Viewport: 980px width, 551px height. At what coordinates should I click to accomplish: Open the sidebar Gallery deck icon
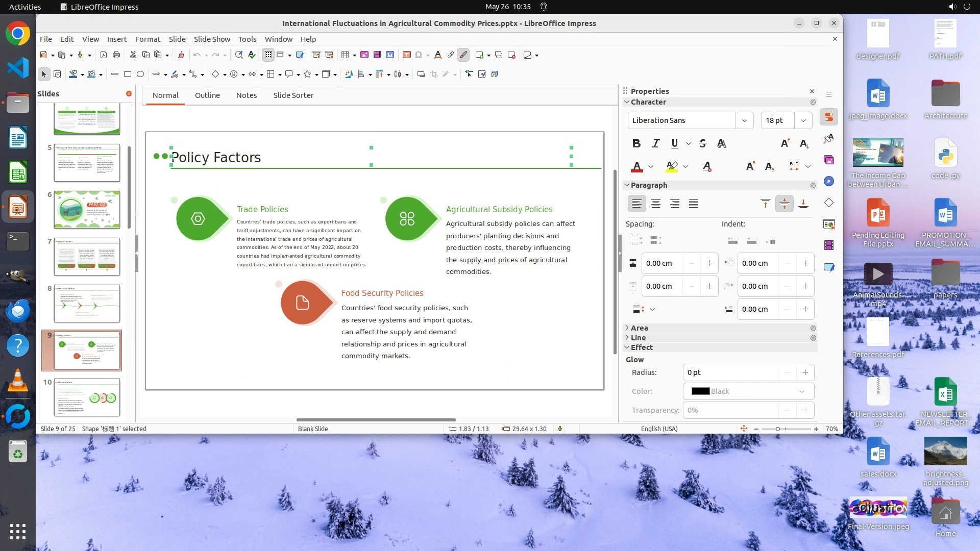[x=828, y=160]
